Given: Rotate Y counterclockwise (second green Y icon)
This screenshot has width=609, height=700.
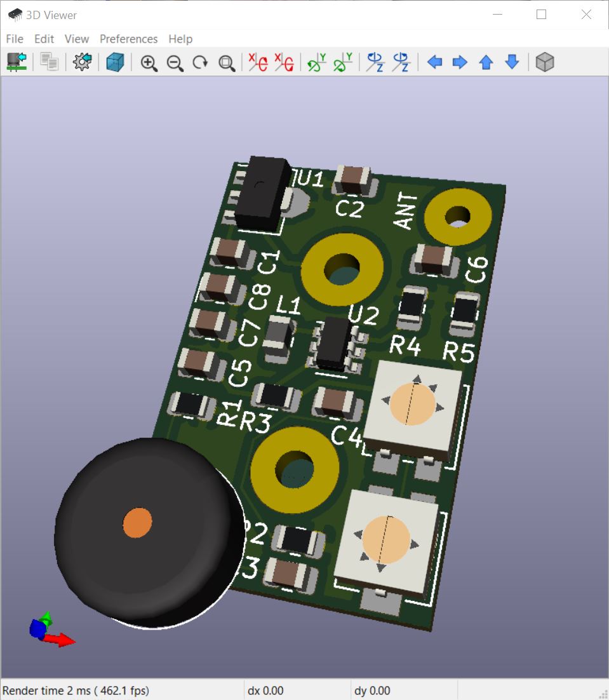Looking at the screenshot, I should coord(343,62).
